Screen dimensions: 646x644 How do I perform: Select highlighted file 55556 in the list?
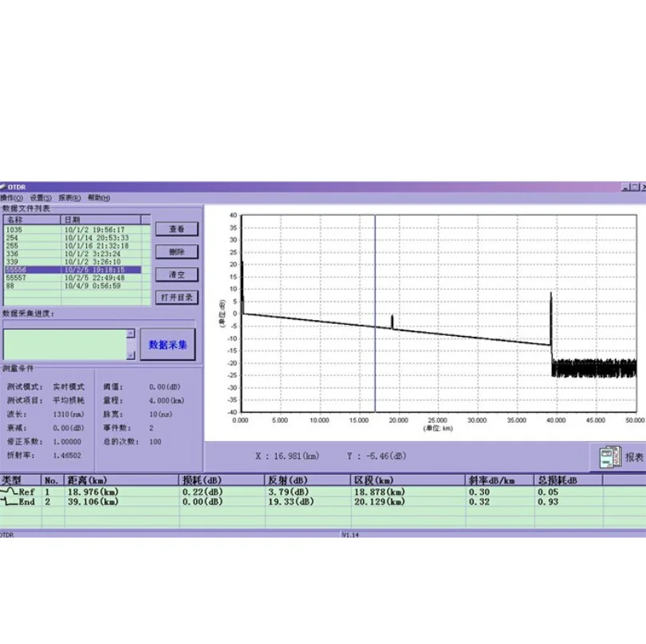73,270
